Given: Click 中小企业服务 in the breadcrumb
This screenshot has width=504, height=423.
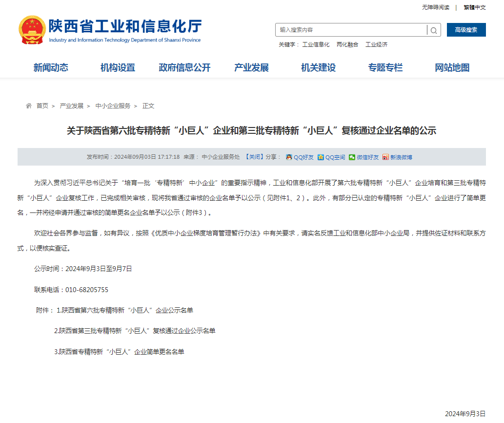Looking at the screenshot, I should pyautogui.click(x=113, y=106).
